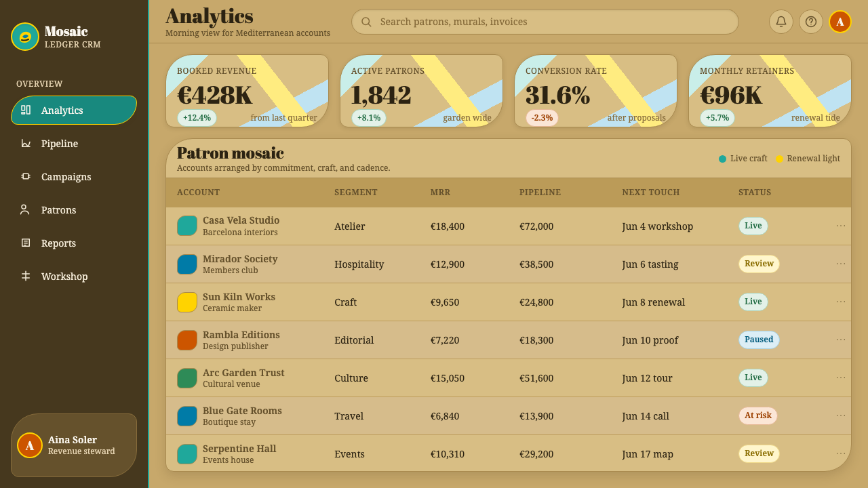Sort by the Segment column header
Screen dimensions: 868x488
(x=356, y=192)
